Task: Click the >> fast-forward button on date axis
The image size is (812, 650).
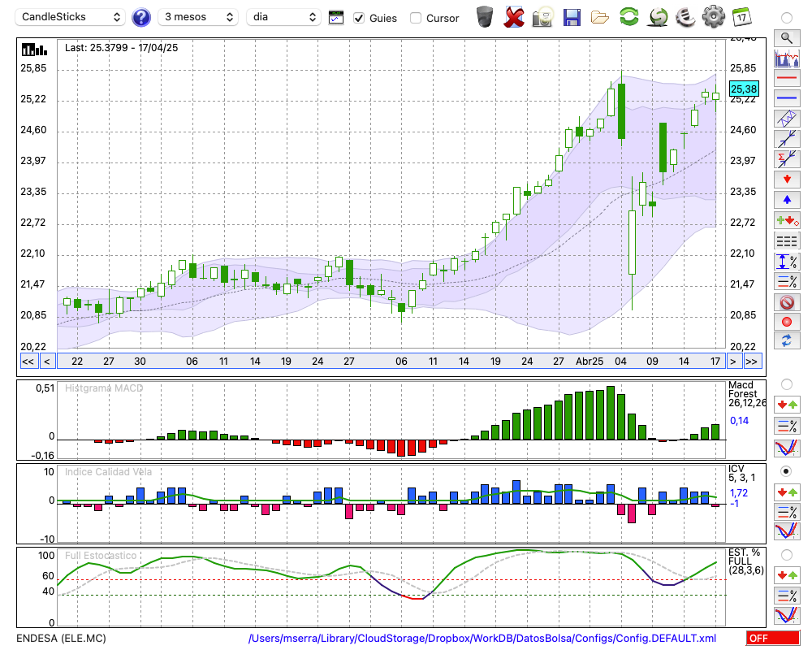Action: coord(751,362)
